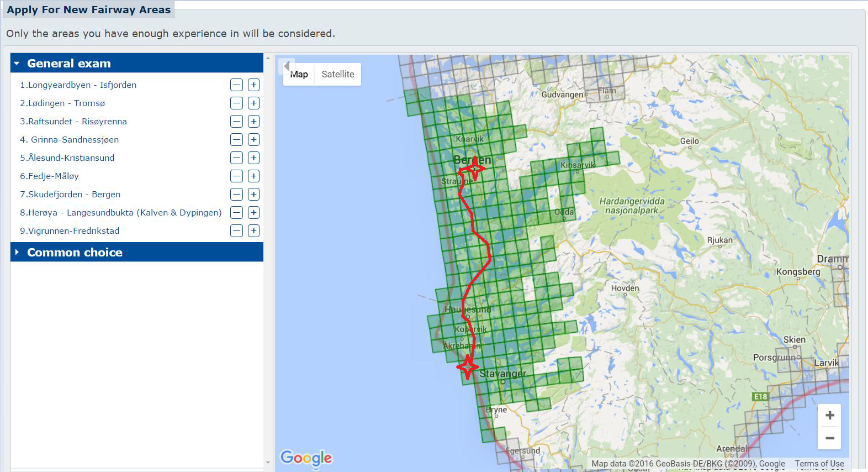The image size is (868, 472).
Task: Switch to Satellite map view
Action: pyautogui.click(x=337, y=75)
